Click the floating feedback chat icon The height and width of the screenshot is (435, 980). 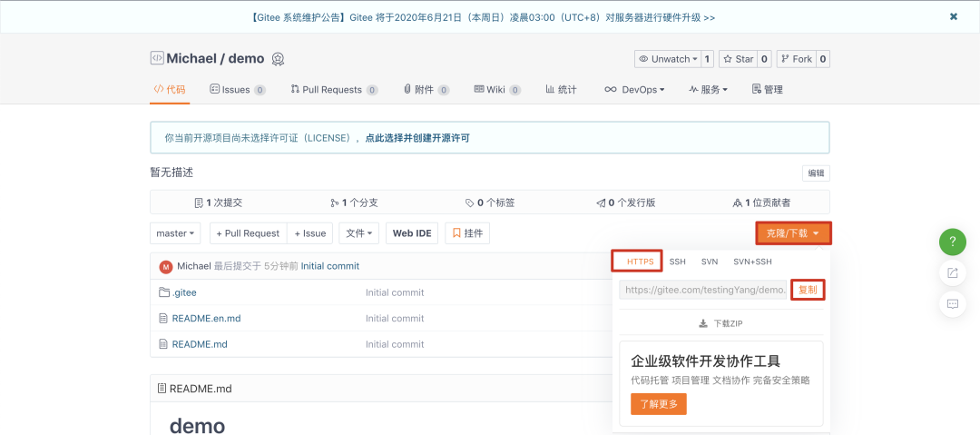(953, 303)
